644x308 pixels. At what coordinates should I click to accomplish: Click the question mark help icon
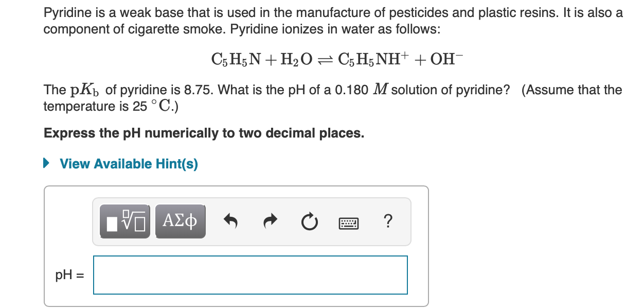point(387,221)
